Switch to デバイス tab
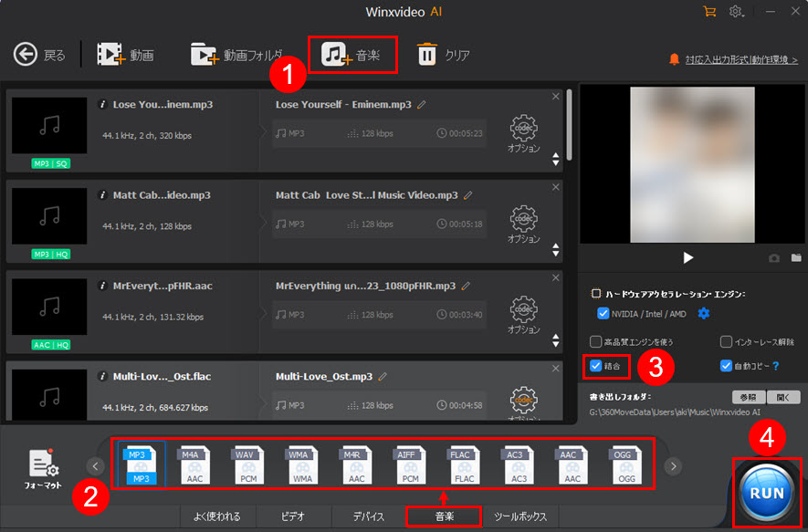This screenshot has width=808, height=532. coord(369,516)
